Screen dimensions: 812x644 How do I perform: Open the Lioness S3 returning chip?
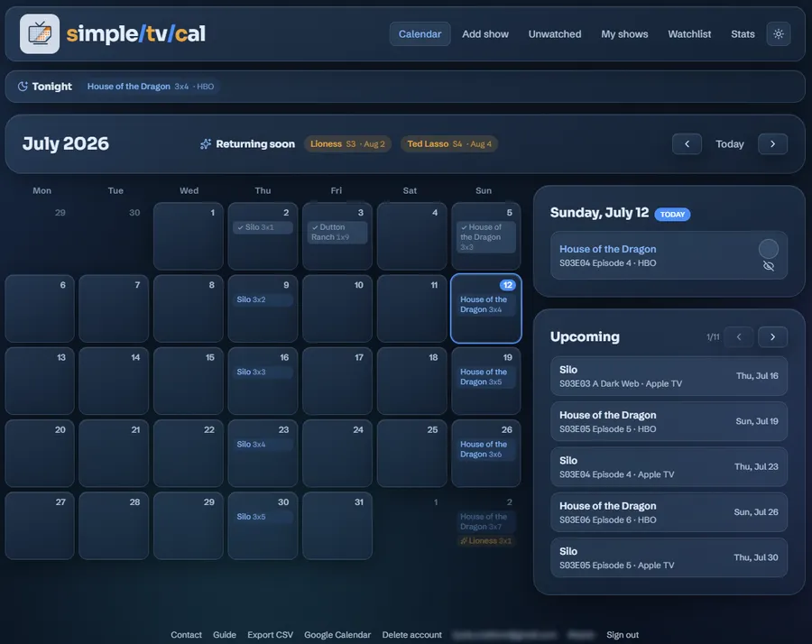(x=347, y=144)
